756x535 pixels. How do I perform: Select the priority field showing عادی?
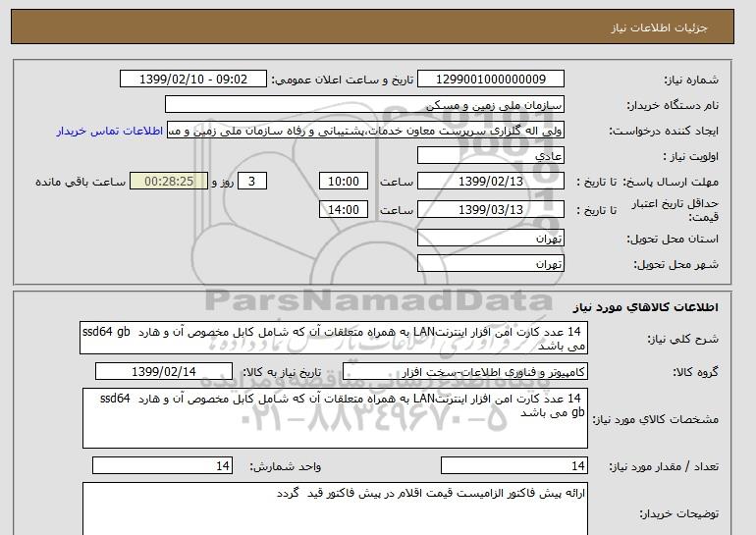point(490,156)
